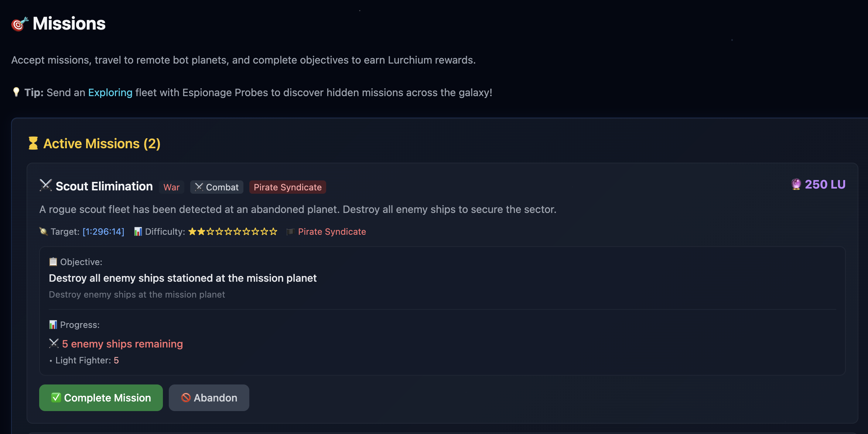Open the Exploring link in the tip

coord(110,92)
